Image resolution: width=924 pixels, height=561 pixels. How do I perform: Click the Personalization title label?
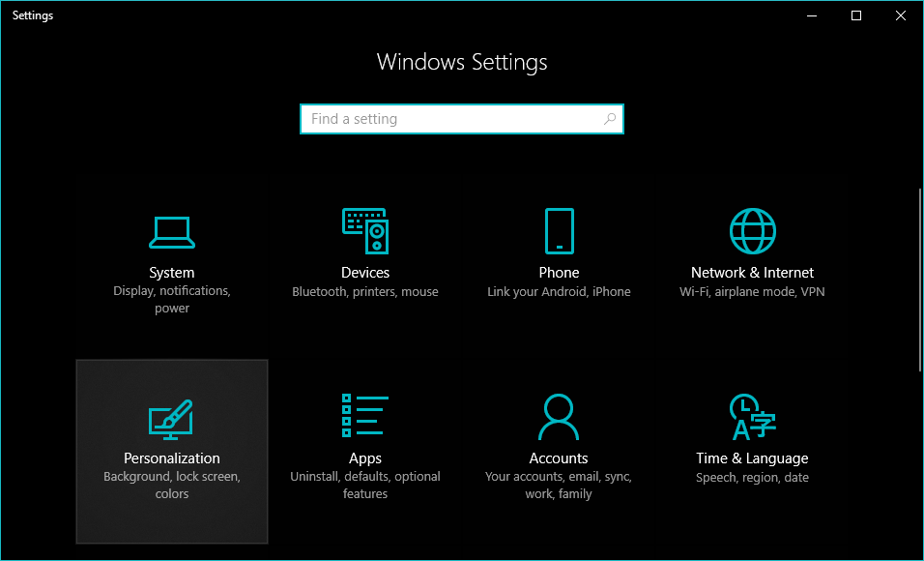coord(171,458)
